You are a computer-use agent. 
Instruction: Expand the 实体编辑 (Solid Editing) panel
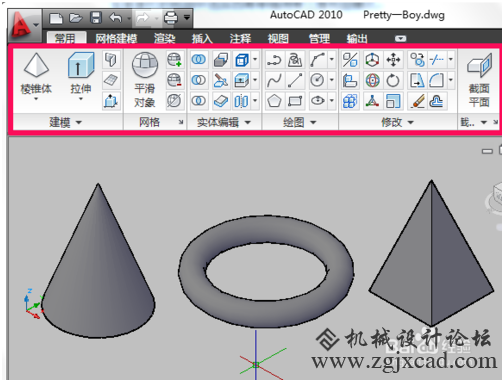(223, 122)
